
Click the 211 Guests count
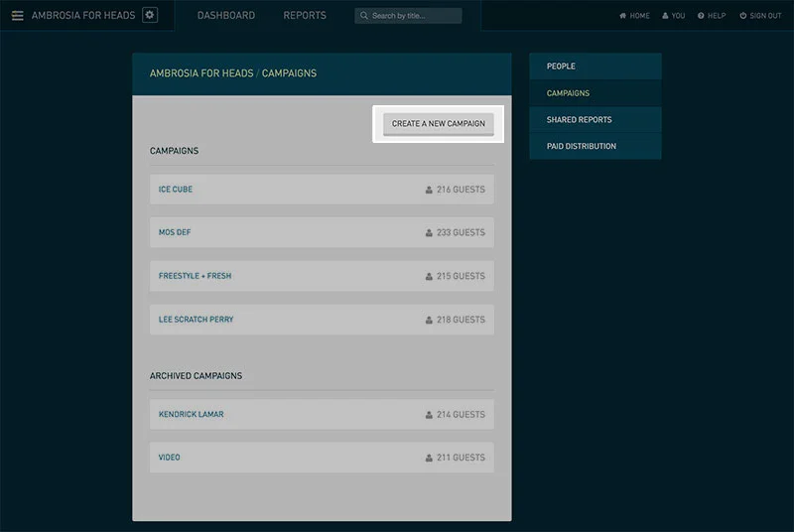click(461, 458)
